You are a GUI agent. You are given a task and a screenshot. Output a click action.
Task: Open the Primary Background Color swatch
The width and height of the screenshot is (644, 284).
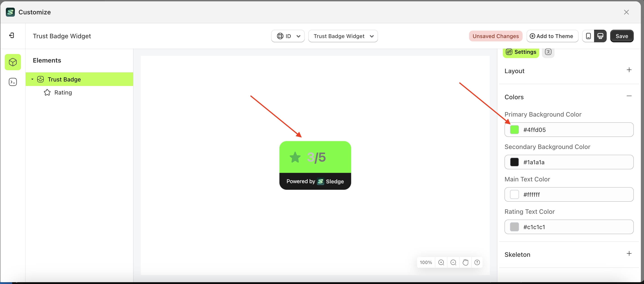(x=514, y=130)
